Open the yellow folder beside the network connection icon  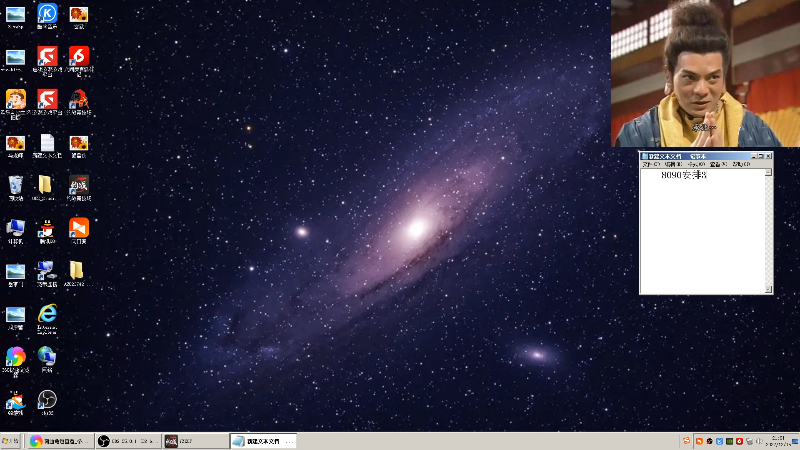pyautogui.click(x=76, y=270)
